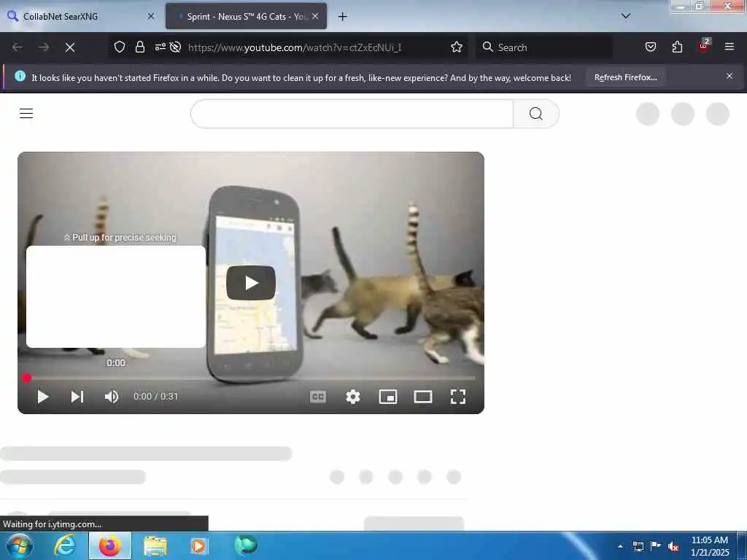The height and width of the screenshot is (560, 747).
Task: Open the Windows Start menu
Action: click(x=20, y=545)
